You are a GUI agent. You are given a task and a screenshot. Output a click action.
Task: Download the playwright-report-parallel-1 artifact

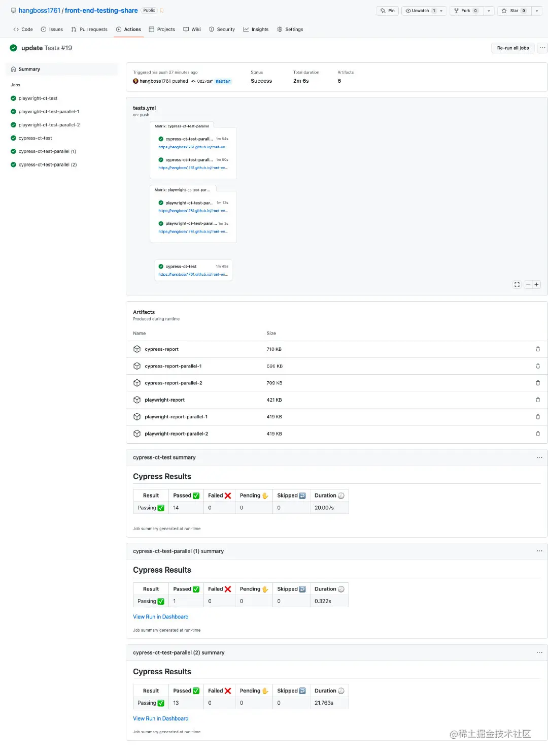[176, 417]
